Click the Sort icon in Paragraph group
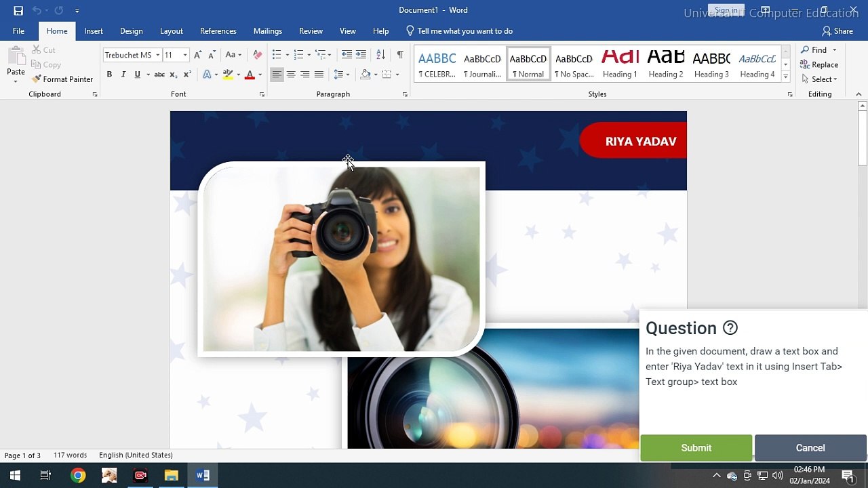 (x=380, y=55)
